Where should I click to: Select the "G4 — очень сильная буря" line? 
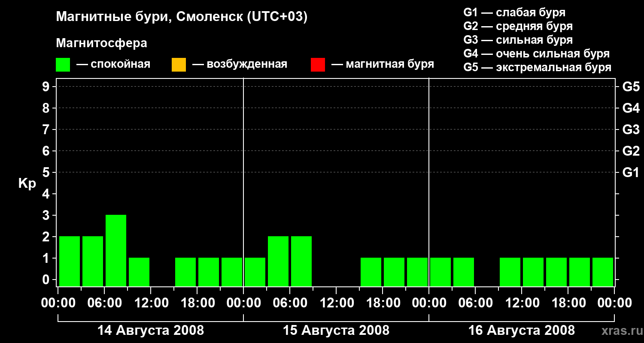coord(537,54)
